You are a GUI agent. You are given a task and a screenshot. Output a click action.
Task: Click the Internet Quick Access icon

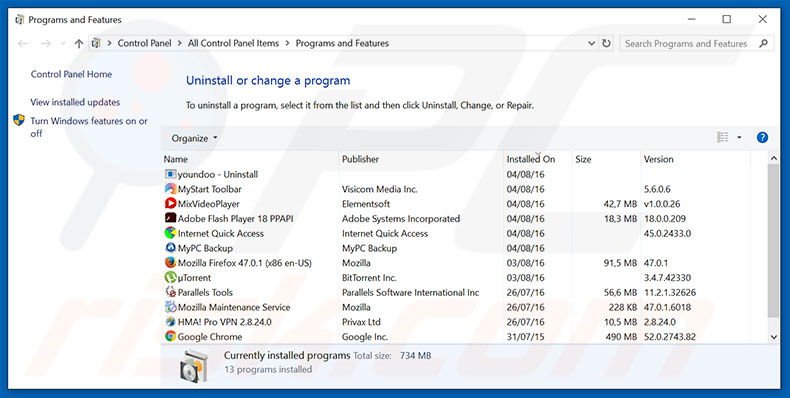[170, 233]
